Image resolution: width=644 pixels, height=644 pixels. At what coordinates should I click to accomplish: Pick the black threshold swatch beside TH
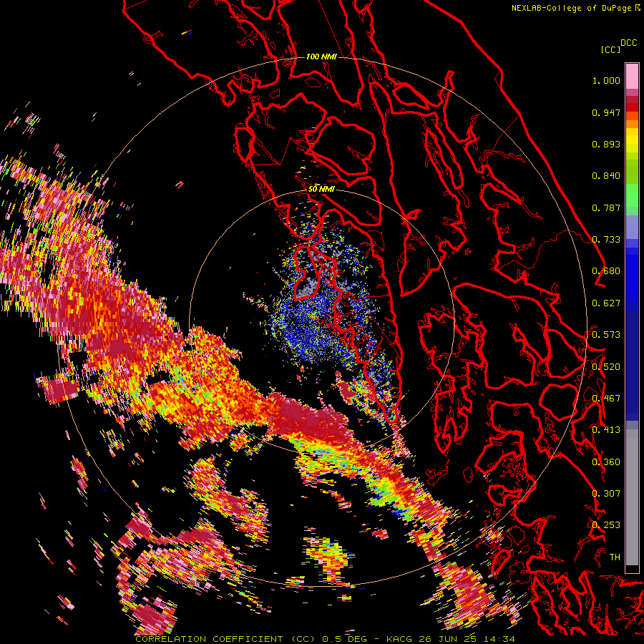click(632, 569)
